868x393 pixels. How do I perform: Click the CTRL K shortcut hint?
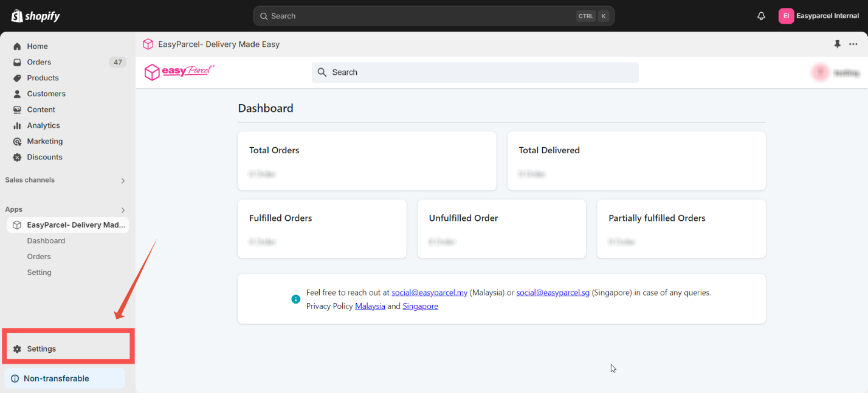[x=593, y=16]
